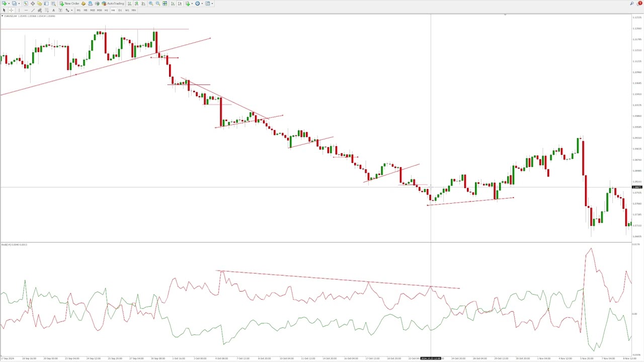Open the Profiles toolbar icon
This screenshot has height=362, width=644.
pyautogui.click(x=14, y=4)
